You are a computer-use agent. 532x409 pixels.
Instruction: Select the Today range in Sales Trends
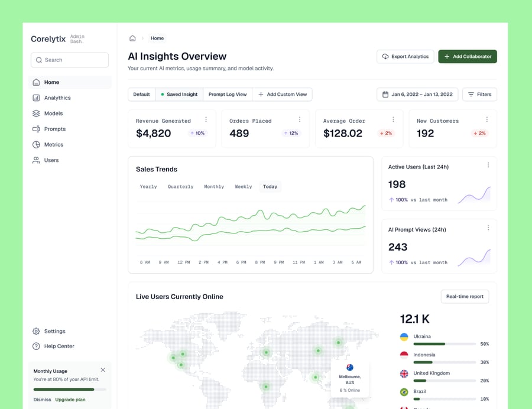[270, 187]
